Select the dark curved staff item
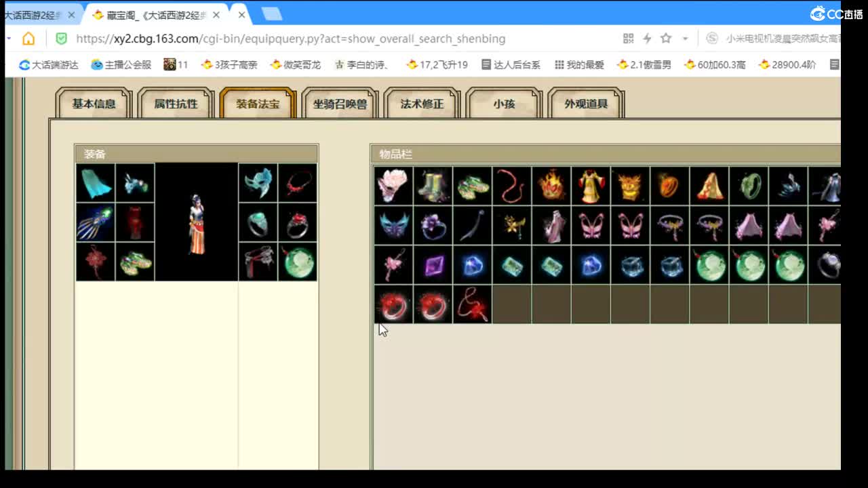 click(472, 225)
